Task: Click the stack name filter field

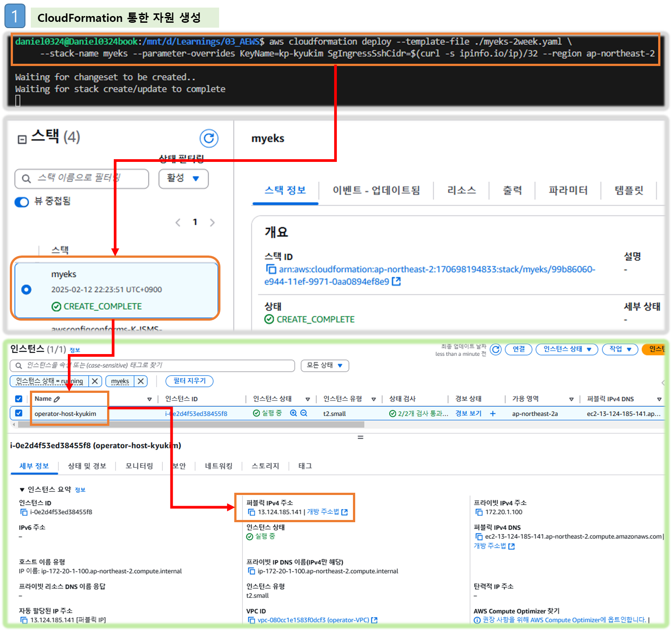Action: click(x=82, y=178)
